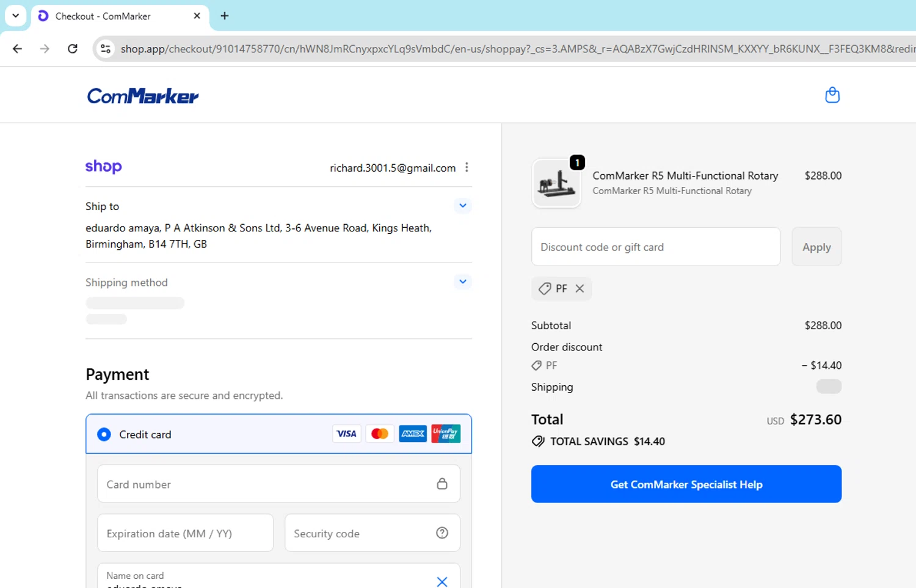Open site information icon in address bar
The width and height of the screenshot is (916, 588).
tap(106, 49)
